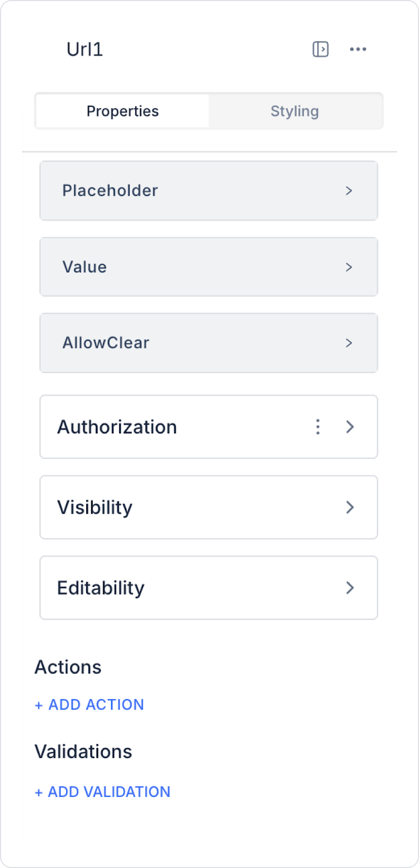Expand the Visibility section arrow
The height and width of the screenshot is (868, 419).
click(350, 507)
